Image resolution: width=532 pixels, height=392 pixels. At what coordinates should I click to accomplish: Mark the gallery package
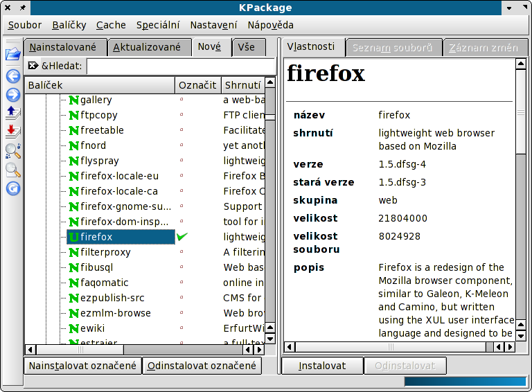click(x=181, y=99)
